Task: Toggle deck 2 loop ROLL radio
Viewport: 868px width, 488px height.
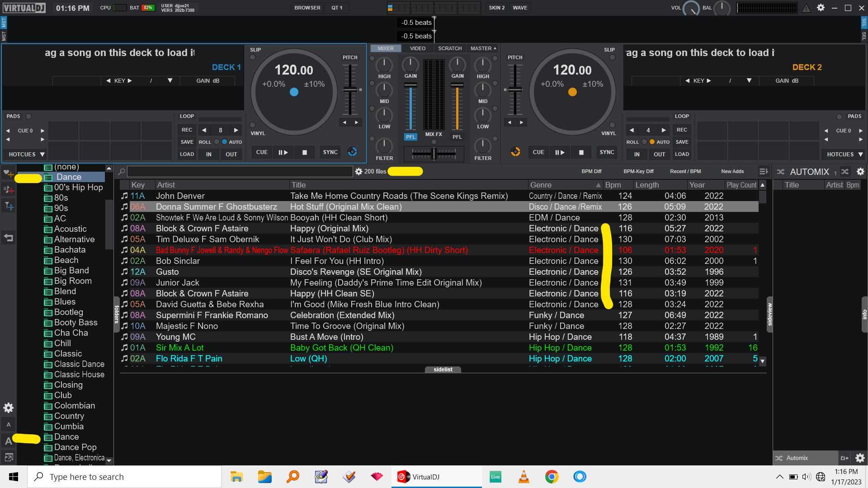Action: [x=645, y=142]
